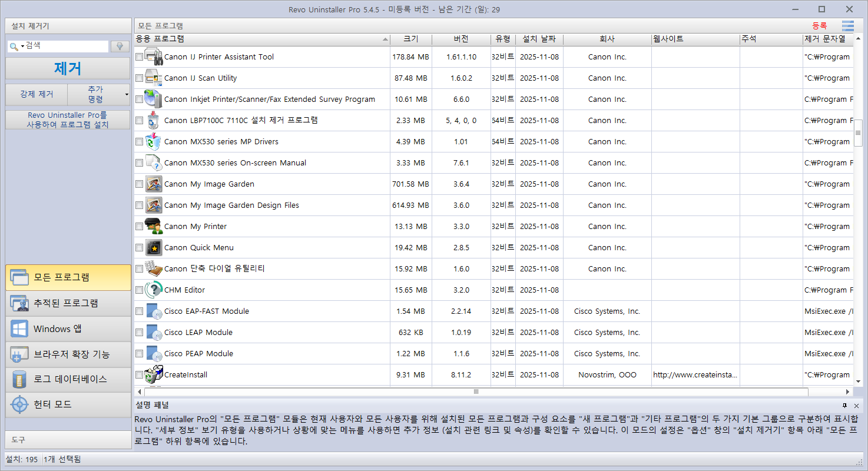This screenshot has width=868, height=471.
Task: Pin the 설명 패널 with the pushpin icon
Action: (x=845, y=406)
